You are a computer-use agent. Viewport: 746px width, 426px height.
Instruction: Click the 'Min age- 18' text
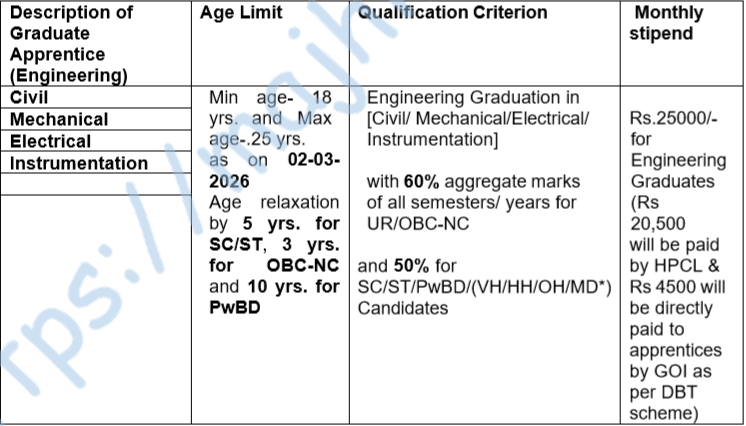click(267, 98)
